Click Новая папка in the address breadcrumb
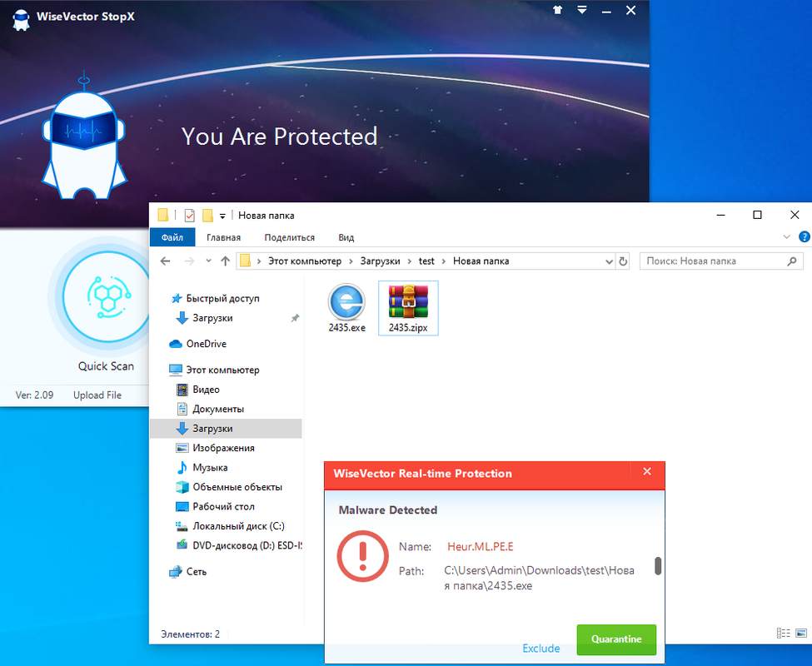Viewport: 812px width, 666px height. tap(481, 261)
